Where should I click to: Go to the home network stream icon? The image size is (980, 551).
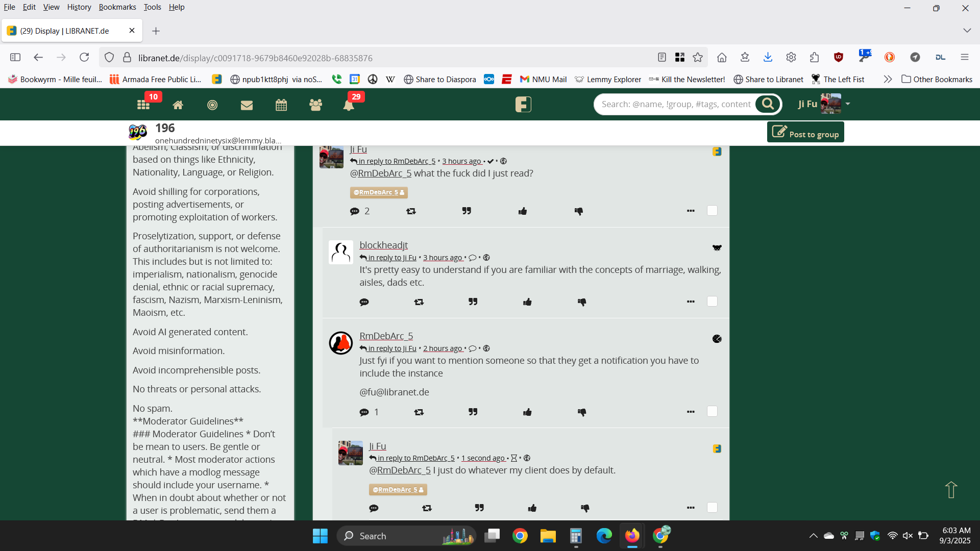click(178, 105)
